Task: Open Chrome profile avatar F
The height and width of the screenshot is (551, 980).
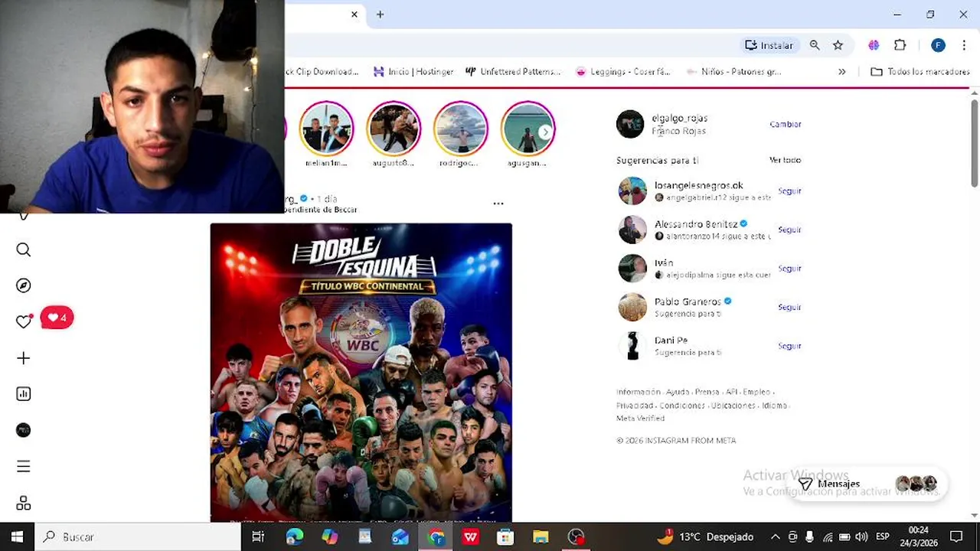Action: [938, 45]
